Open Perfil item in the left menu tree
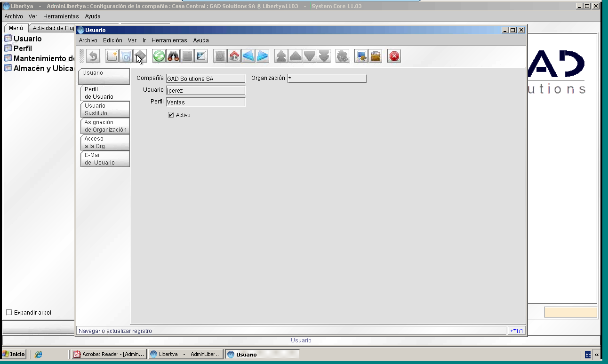Viewport: 608px width, 364px height. (x=23, y=48)
